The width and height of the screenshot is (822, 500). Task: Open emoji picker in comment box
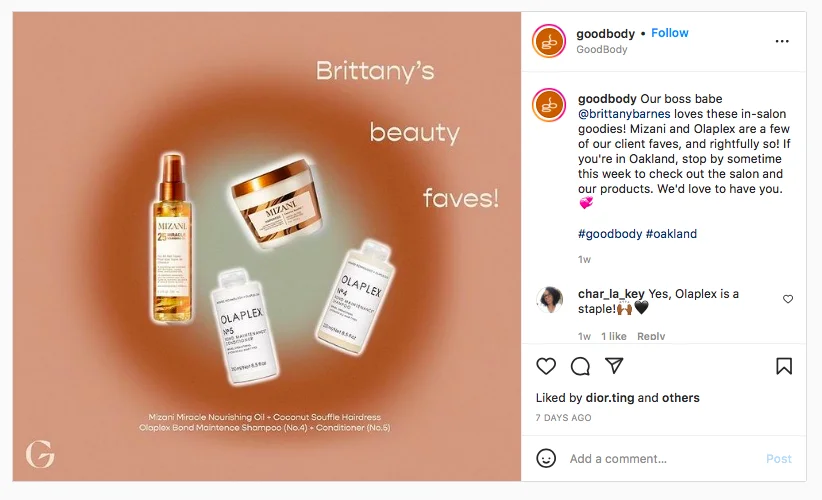click(x=546, y=458)
